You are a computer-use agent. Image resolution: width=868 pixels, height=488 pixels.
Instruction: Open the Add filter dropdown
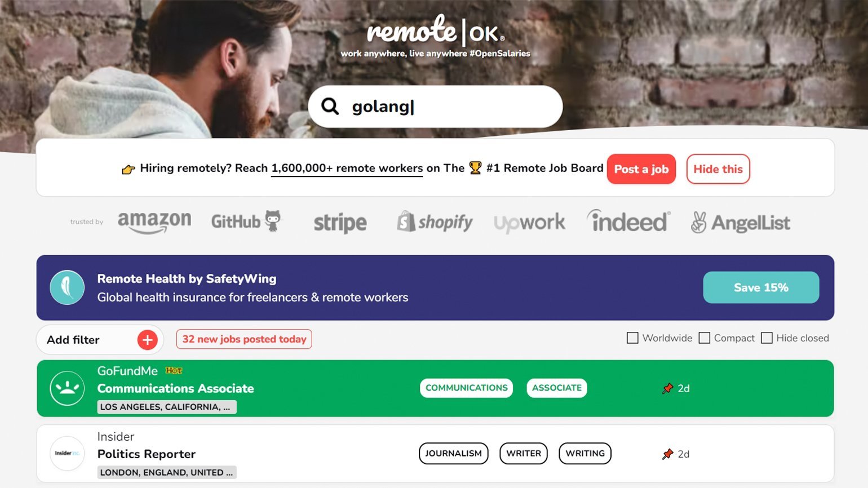(x=73, y=340)
